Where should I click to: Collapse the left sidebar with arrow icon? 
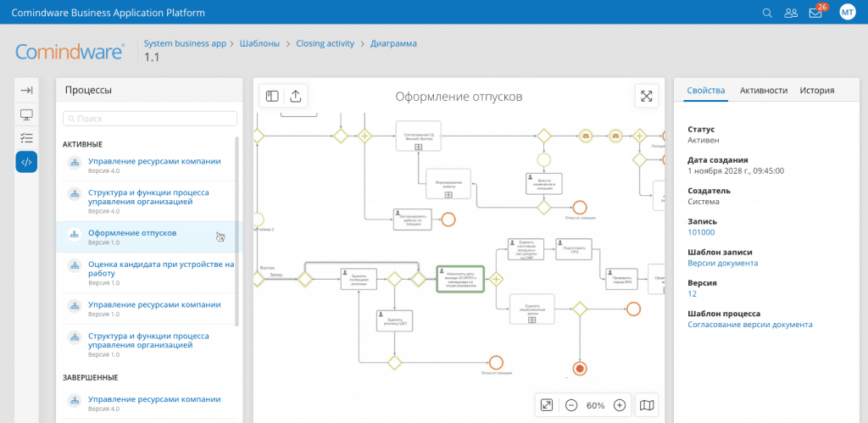click(26, 91)
